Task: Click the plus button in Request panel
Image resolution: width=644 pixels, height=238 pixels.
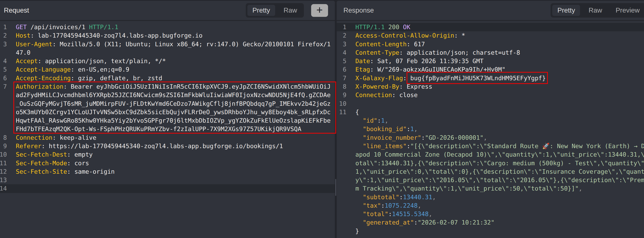Action: point(319,10)
